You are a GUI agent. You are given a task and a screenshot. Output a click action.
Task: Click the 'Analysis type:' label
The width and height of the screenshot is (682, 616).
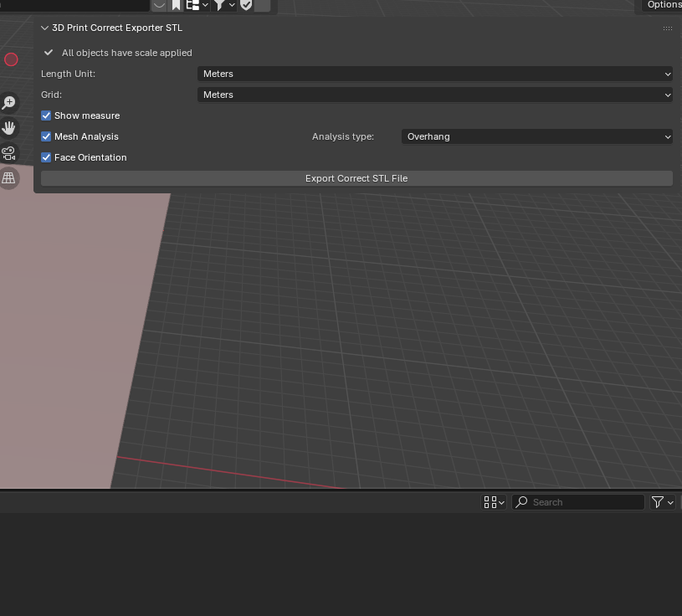tap(343, 136)
